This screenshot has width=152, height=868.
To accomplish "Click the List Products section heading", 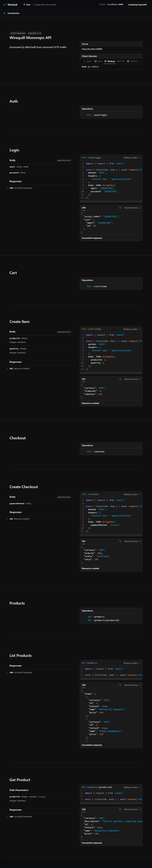I will tap(21, 656).
